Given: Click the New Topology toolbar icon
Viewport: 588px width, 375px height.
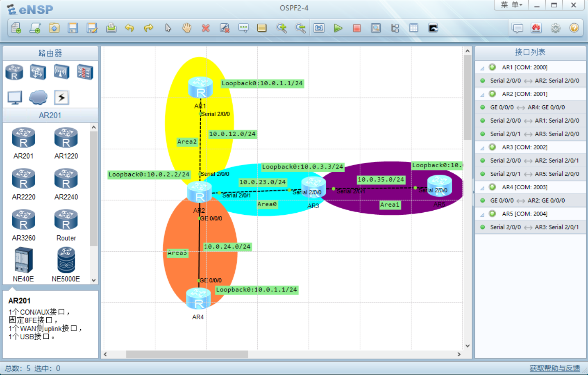Looking at the screenshot, I should coord(16,28).
